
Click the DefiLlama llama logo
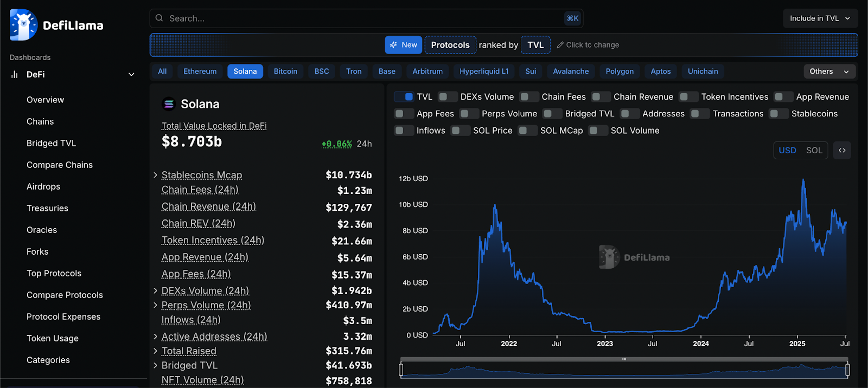23,25
